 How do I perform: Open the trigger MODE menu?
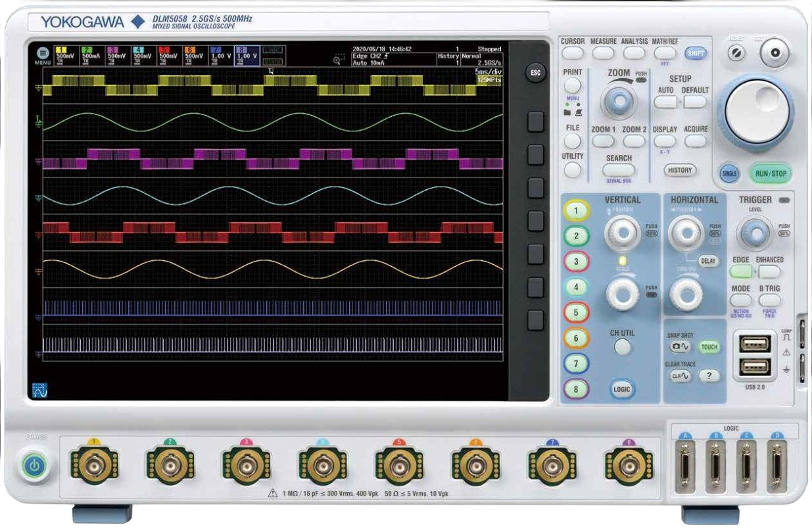tap(741, 300)
